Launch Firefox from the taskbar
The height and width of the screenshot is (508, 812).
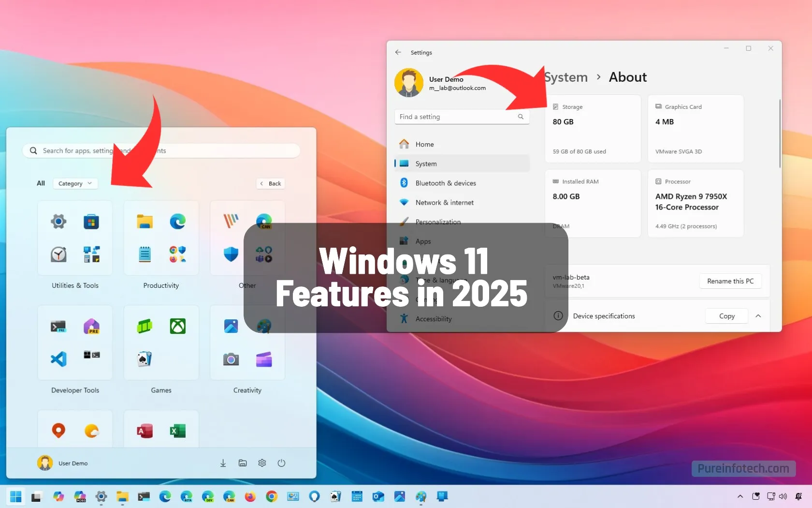(250, 496)
